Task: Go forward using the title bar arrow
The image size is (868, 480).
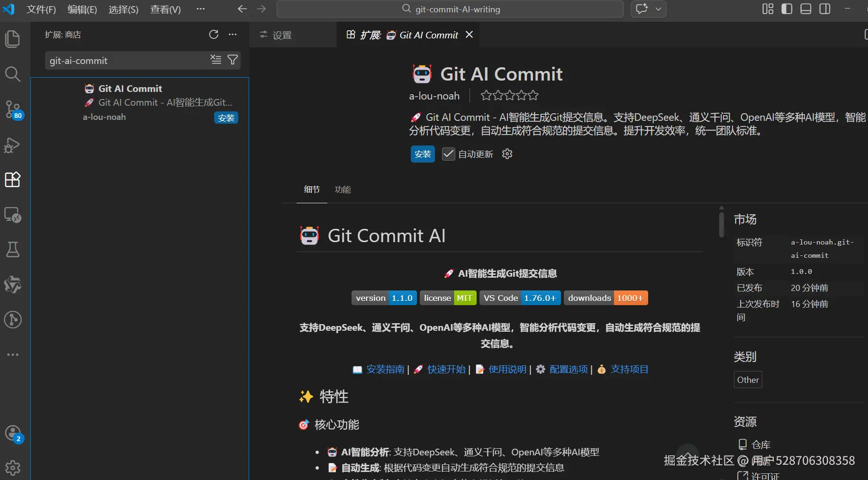Action: coord(261,9)
